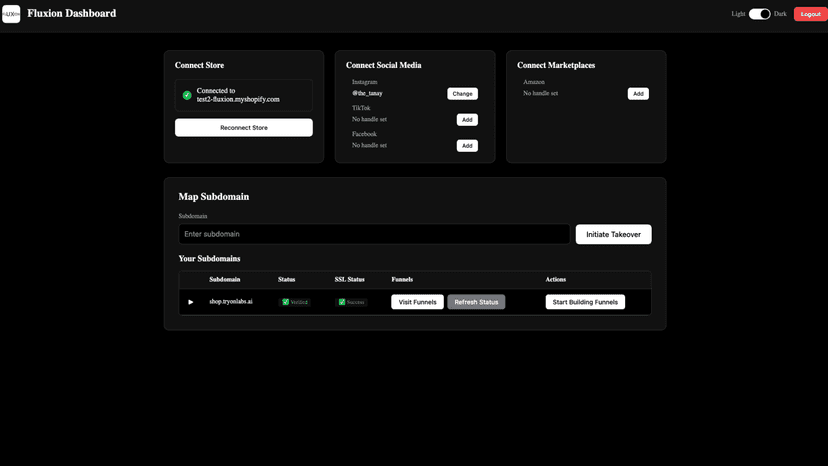Click Initiate Takeover button
Image resolution: width=828 pixels, height=466 pixels.
pyautogui.click(x=613, y=235)
